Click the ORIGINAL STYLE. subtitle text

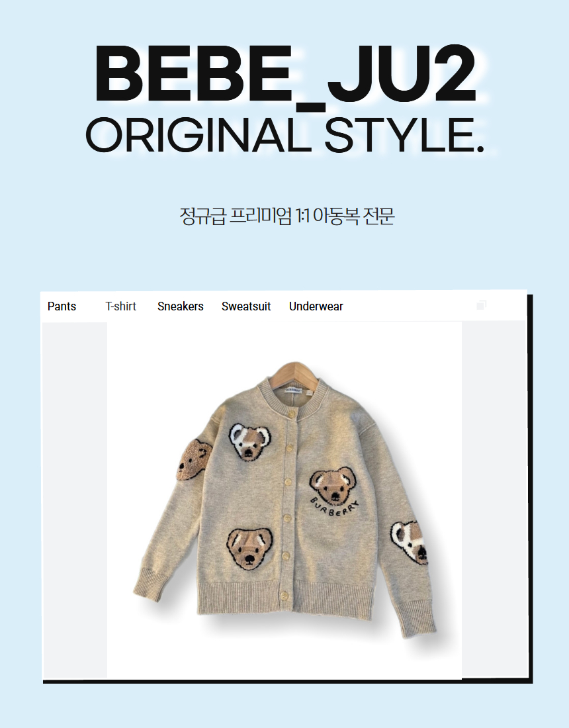285,135
